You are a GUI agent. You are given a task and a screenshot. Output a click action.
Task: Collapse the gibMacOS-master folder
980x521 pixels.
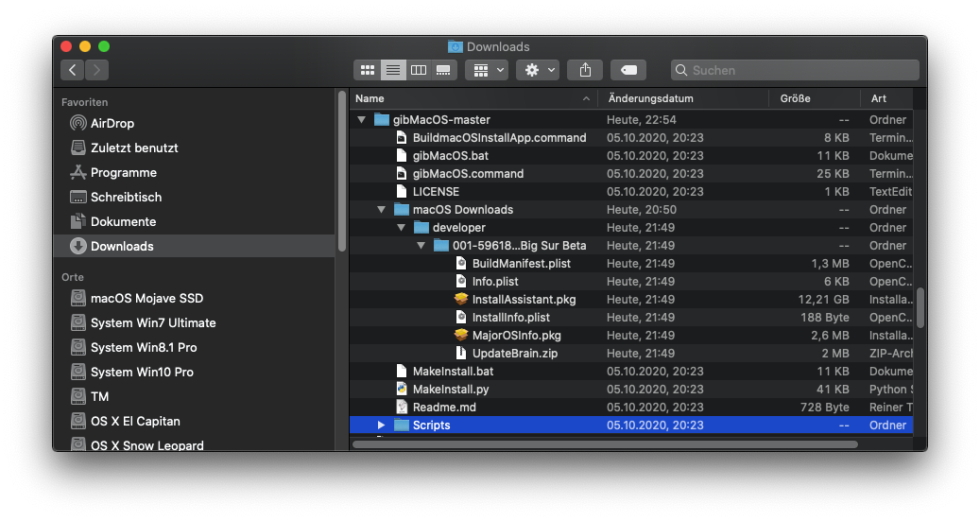coord(361,120)
